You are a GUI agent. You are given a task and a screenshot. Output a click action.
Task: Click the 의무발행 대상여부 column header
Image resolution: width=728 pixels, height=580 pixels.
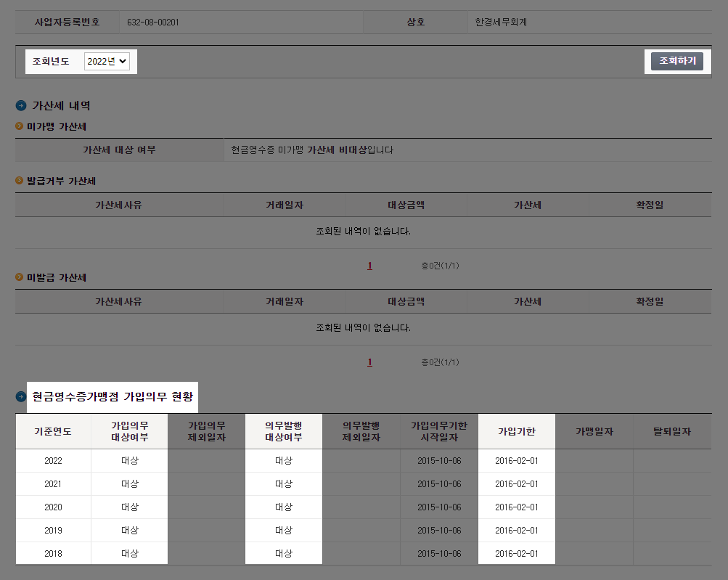[284, 431]
